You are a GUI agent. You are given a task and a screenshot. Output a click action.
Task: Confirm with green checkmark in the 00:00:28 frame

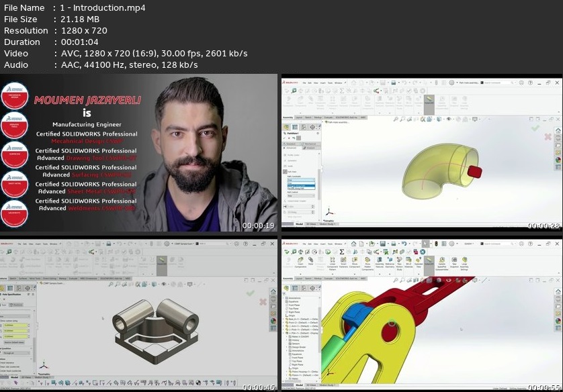click(x=535, y=128)
